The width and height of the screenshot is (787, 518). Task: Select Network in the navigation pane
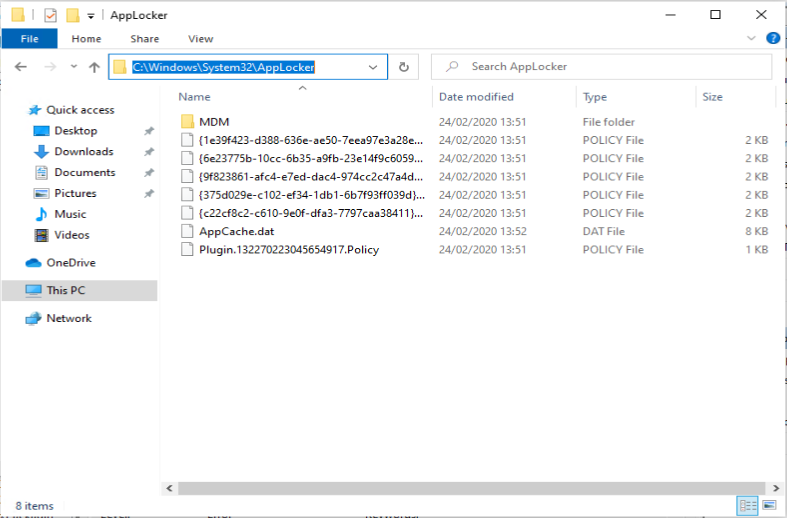[69, 318]
